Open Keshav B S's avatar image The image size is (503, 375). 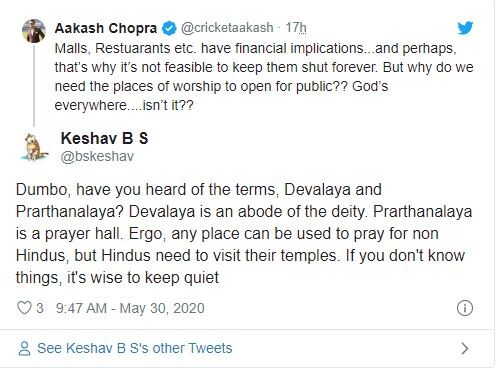(34, 147)
